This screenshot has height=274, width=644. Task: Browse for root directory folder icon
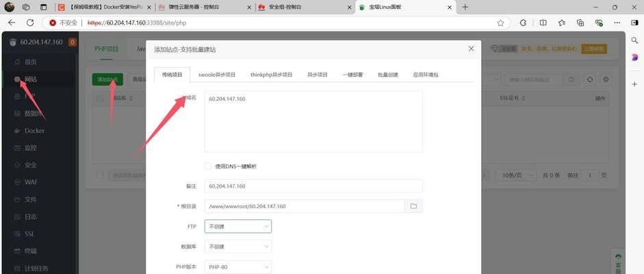[413, 206]
